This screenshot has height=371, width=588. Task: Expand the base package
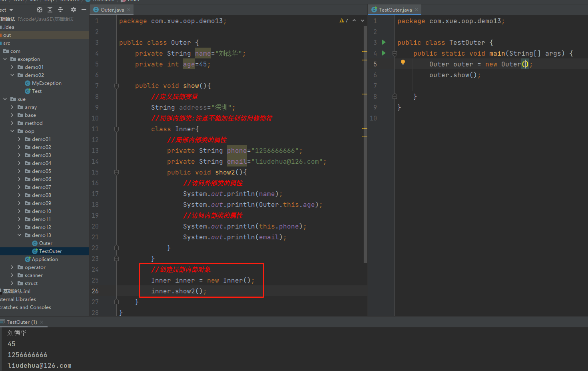click(12, 115)
